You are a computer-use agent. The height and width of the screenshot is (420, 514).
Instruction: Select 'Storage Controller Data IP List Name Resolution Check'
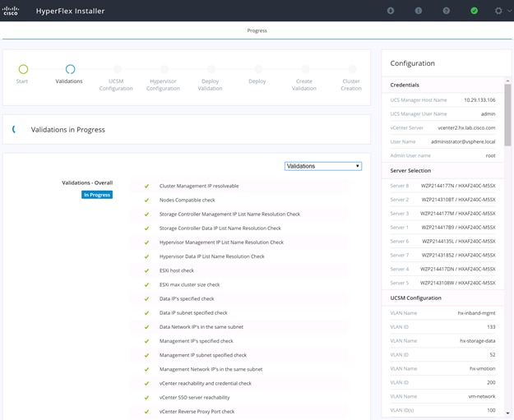[220, 228]
